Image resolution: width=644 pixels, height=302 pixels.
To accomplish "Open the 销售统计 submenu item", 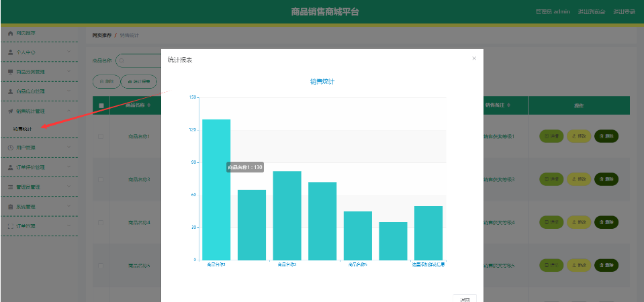I will 22,128.
